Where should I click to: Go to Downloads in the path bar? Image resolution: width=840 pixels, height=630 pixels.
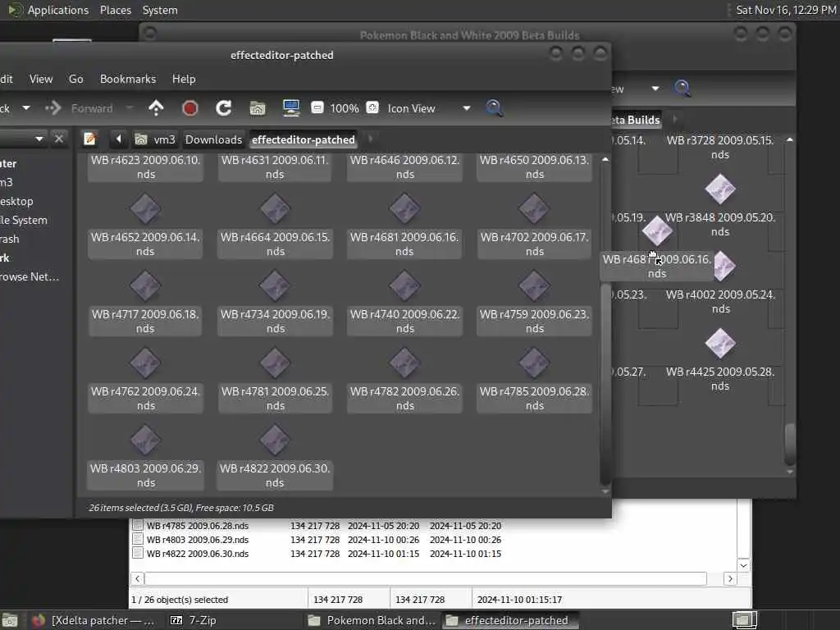[213, 139]
